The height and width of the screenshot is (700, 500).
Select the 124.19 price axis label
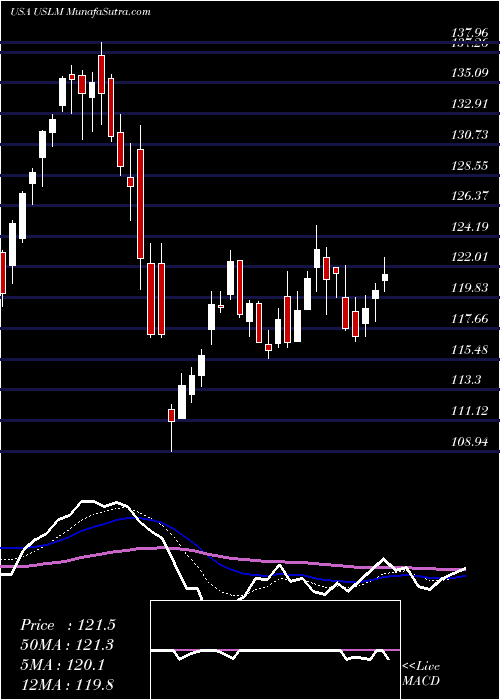pos(471,227)
